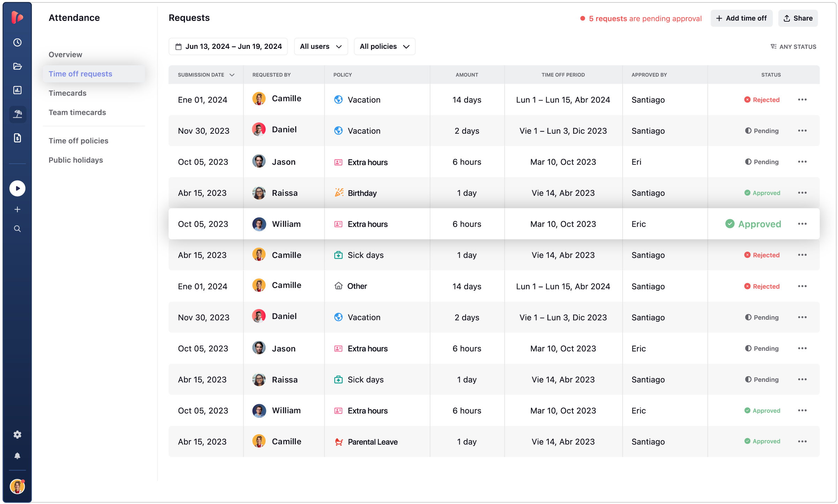838x504 pixels.
Task: Click the Add time off button
Action: (741, 18)
